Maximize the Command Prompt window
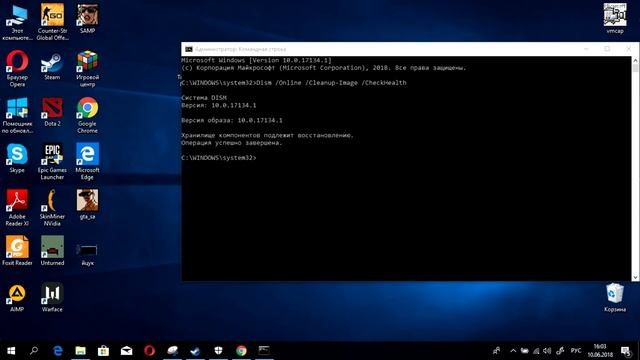The image size is (640, 360). point(607,49)
